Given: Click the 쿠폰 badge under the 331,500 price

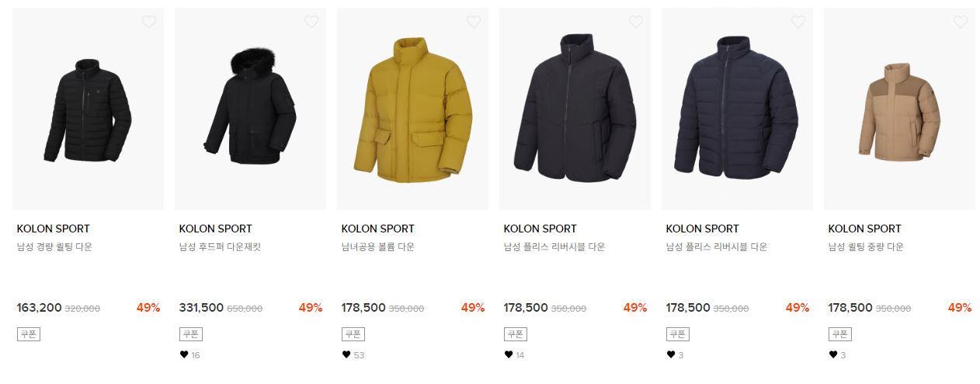Looking at the screenshot, I should pos(190,334).
